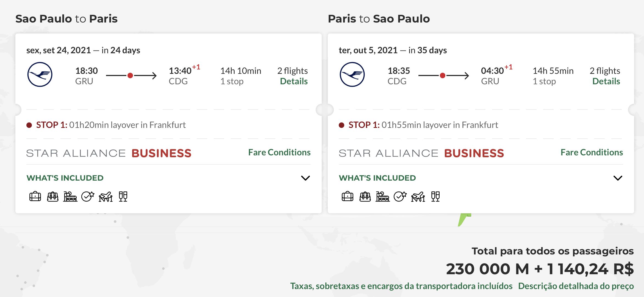View Fare Conditions for the return business fare
Viewport: 644px width, 297px height.
[592, 152]
